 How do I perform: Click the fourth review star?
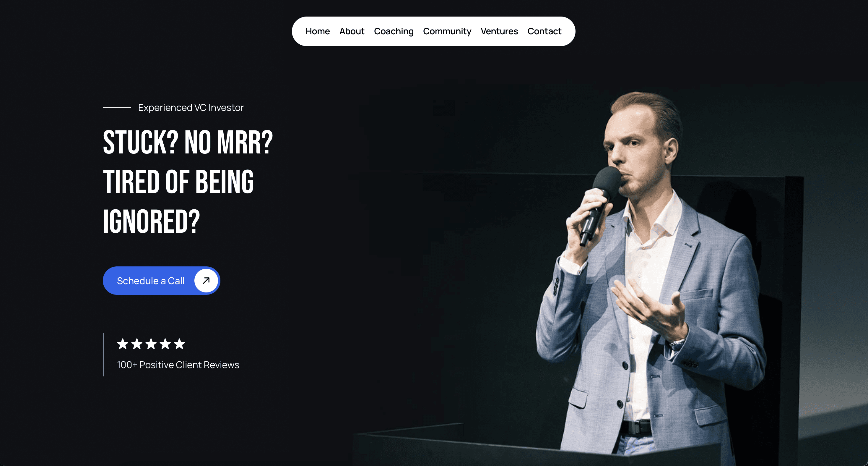(x=165, y=344)
